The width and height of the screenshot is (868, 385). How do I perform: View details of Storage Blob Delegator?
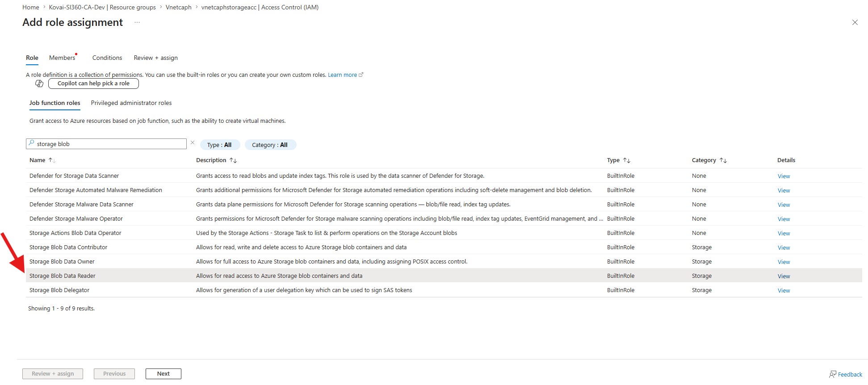(784, 291)
